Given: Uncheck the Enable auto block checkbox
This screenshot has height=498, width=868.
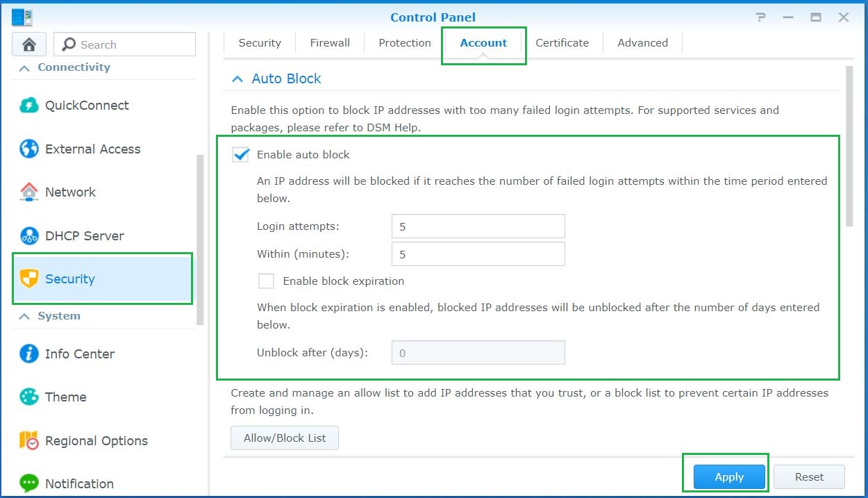Looking at the screenshot, I should 241,155.
